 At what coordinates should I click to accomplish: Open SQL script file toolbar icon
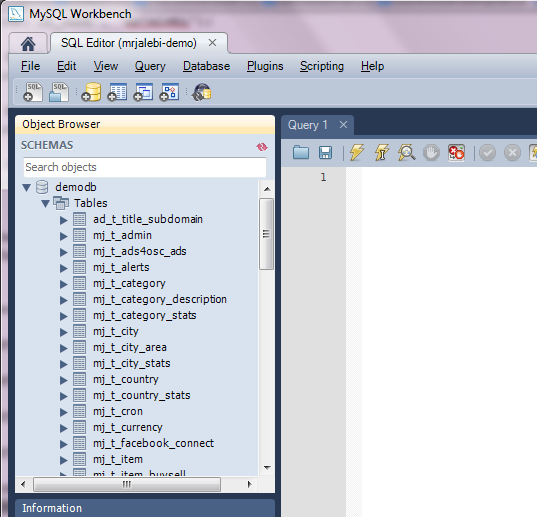pos(59,92)
